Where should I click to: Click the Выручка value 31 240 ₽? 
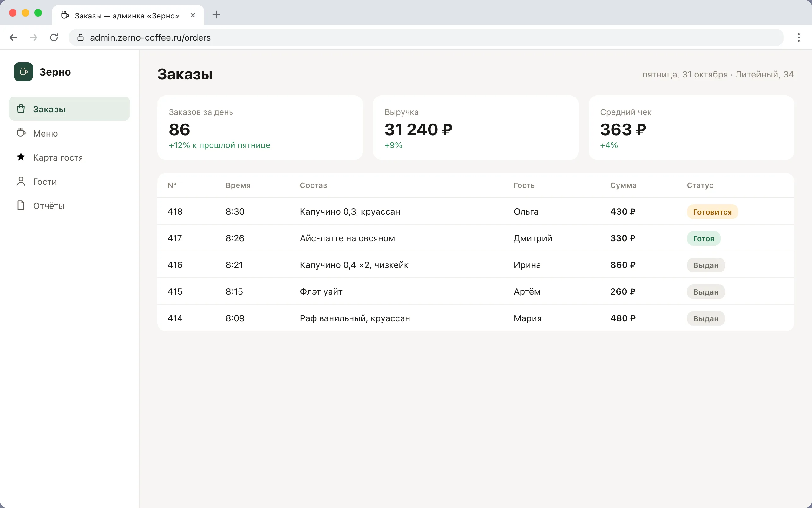click(418, 129)
